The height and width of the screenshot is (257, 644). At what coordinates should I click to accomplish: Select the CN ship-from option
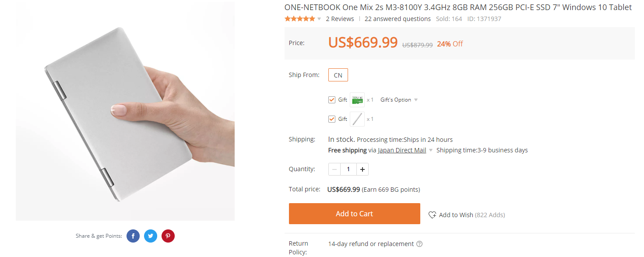tap(338, 75)
